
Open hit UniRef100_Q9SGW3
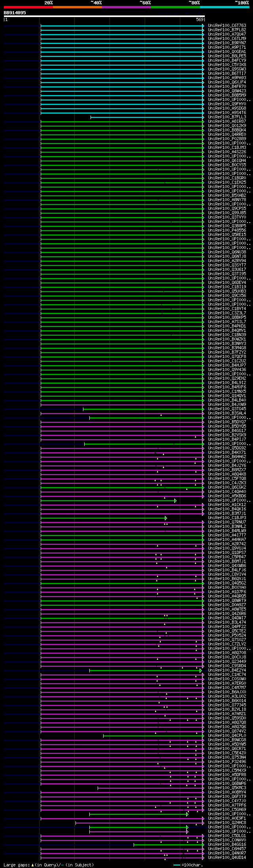(x=227, y=69)
